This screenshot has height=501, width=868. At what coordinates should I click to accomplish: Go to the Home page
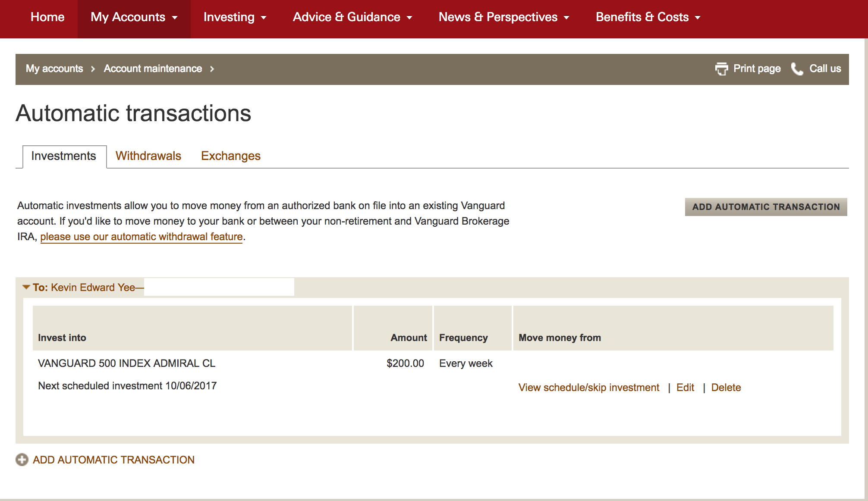click(x=47, y=17)
